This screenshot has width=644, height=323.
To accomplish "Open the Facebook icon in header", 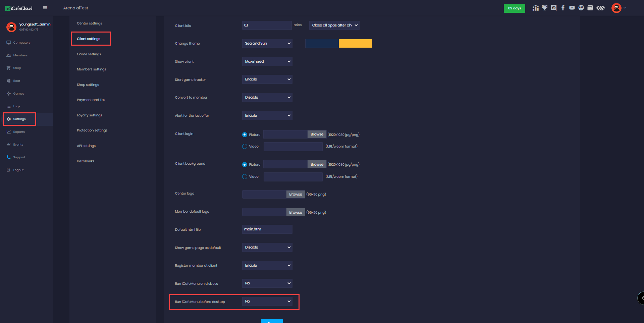I will click(x=563, y=8).
